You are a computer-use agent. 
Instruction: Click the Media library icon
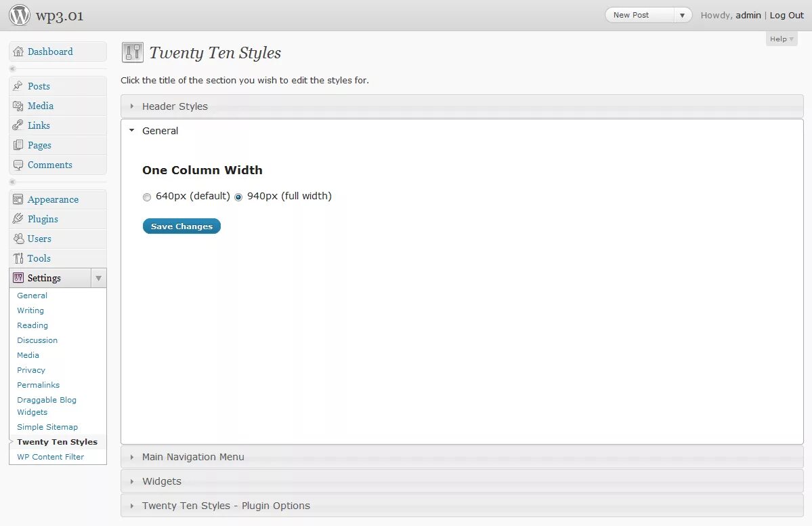point(18,106)
